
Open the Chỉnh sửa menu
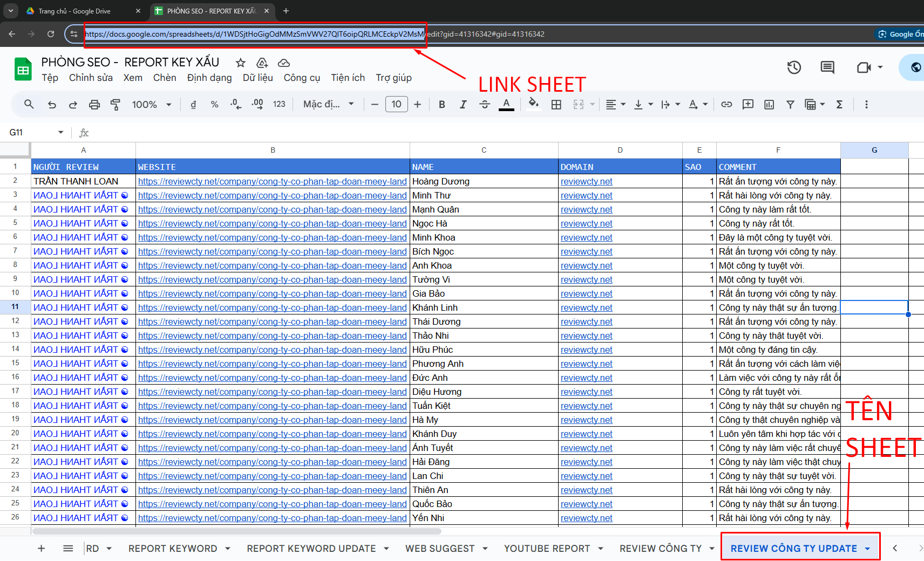point(91,78)
